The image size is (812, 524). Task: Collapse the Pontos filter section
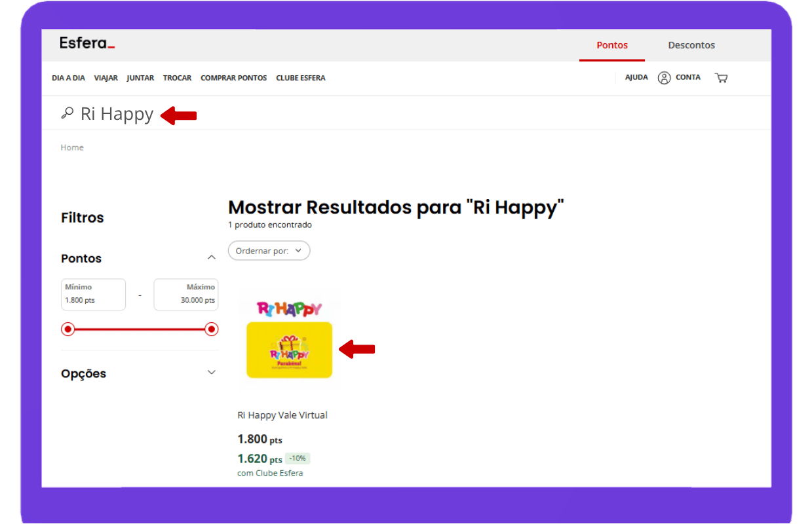[x=211, y=258]
